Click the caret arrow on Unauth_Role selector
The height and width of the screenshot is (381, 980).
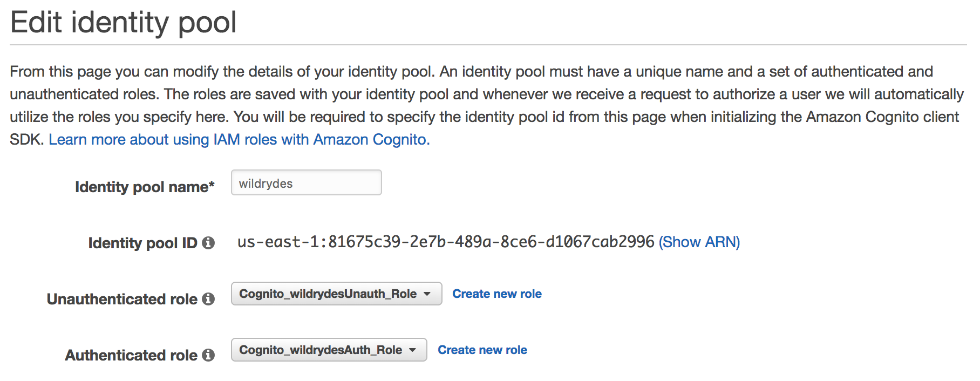[x=427, y=294]
